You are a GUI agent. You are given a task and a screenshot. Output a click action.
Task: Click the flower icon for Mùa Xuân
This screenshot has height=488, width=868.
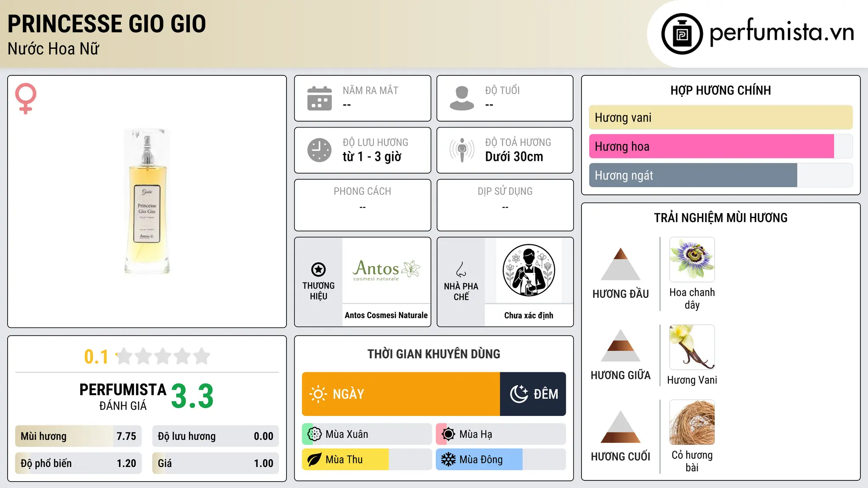[314, 434]
